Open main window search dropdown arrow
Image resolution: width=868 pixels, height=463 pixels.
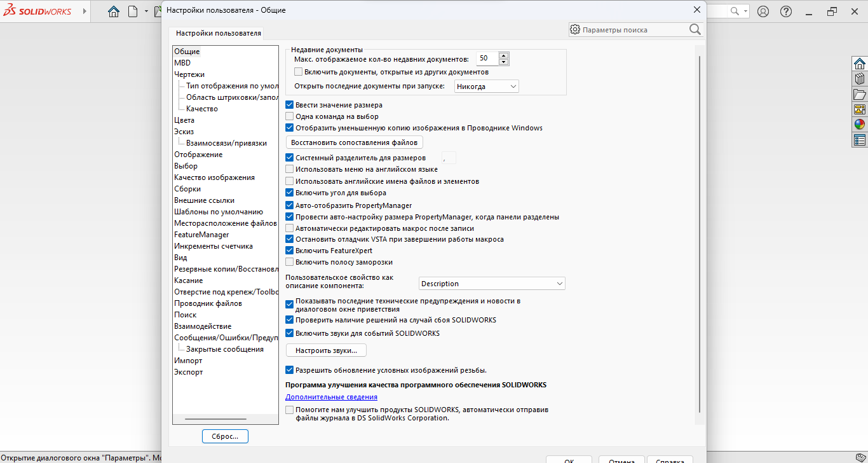[x=745, y=11]
